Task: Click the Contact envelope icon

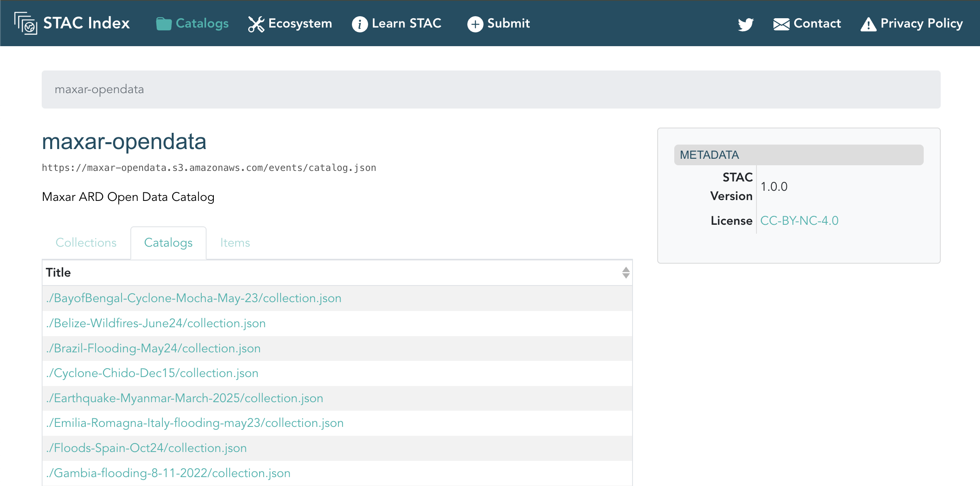Action: [x=781, y=24]
